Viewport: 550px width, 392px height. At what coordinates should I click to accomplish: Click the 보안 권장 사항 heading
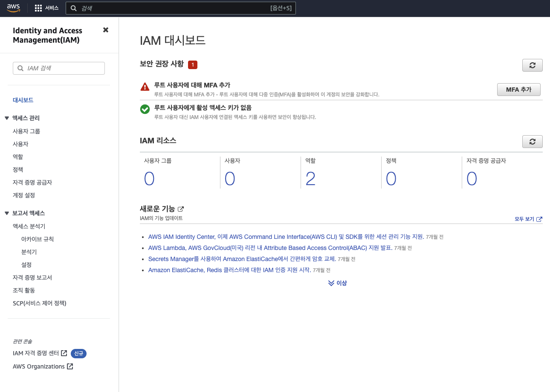162,64
